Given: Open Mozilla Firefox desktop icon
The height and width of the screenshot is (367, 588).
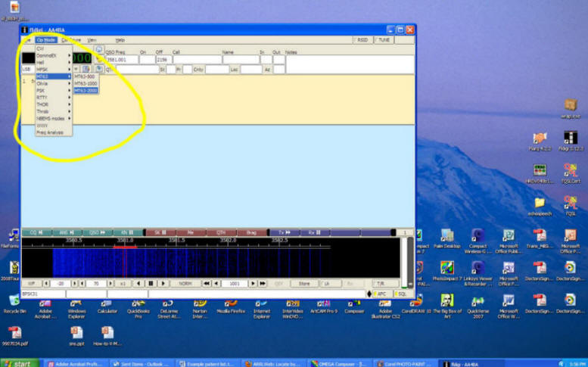Looking at the screenshot, I should 231,306.
